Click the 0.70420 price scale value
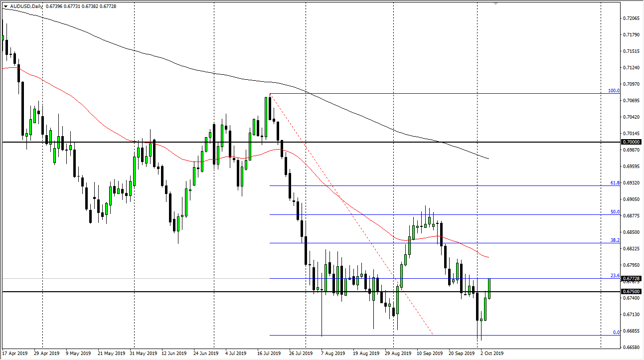The height and width of the screenshot is (360, 644). (631, 117)
